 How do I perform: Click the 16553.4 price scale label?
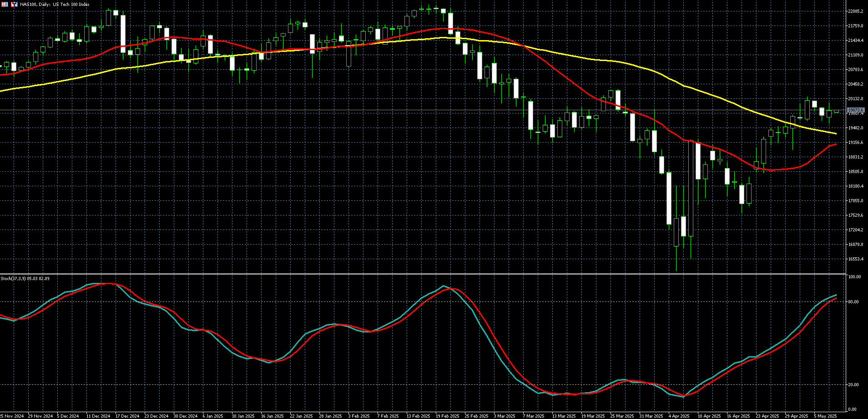click(x=856, y=259)
